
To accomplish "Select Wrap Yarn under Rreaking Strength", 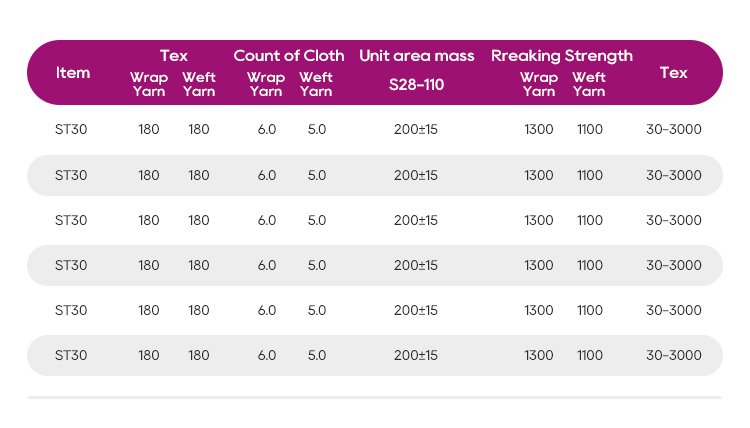I will click(539, 84).
